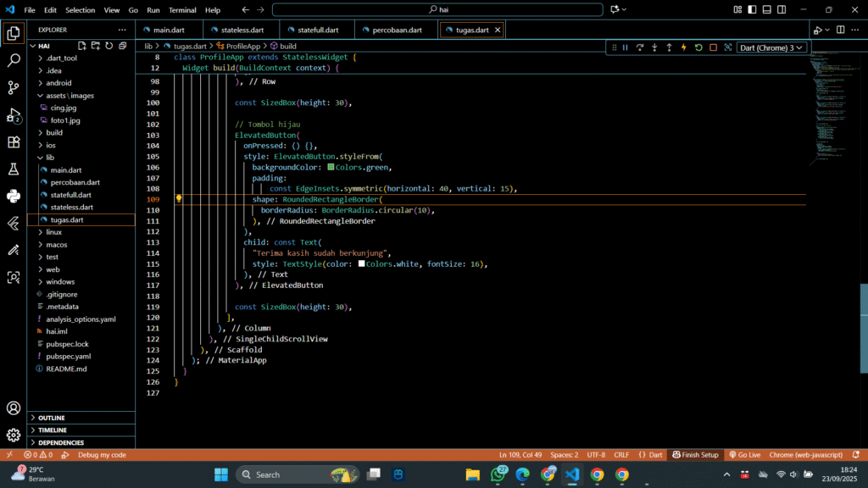Open Run and Debug in activity bar
The image size is (868, 488).
[14, 115]
